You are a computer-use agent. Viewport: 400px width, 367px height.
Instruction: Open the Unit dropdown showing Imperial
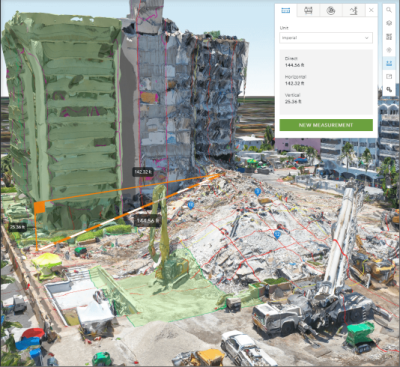point(326,38)
